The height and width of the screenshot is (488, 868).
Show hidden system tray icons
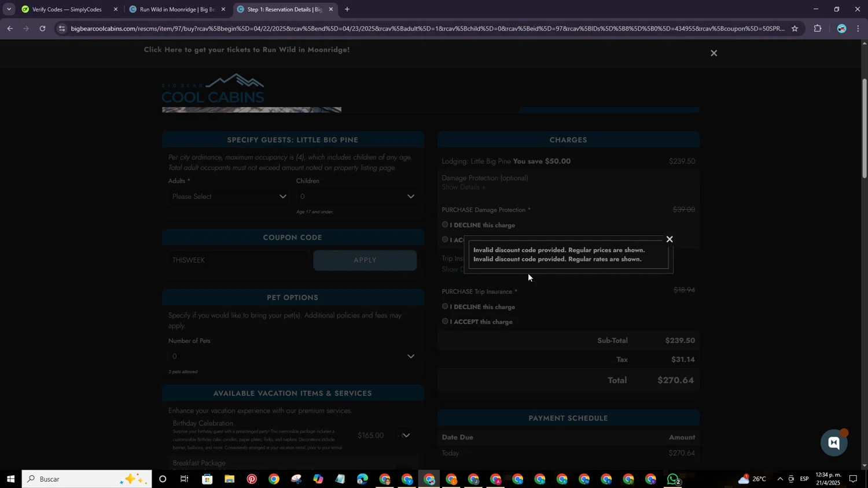780,479
